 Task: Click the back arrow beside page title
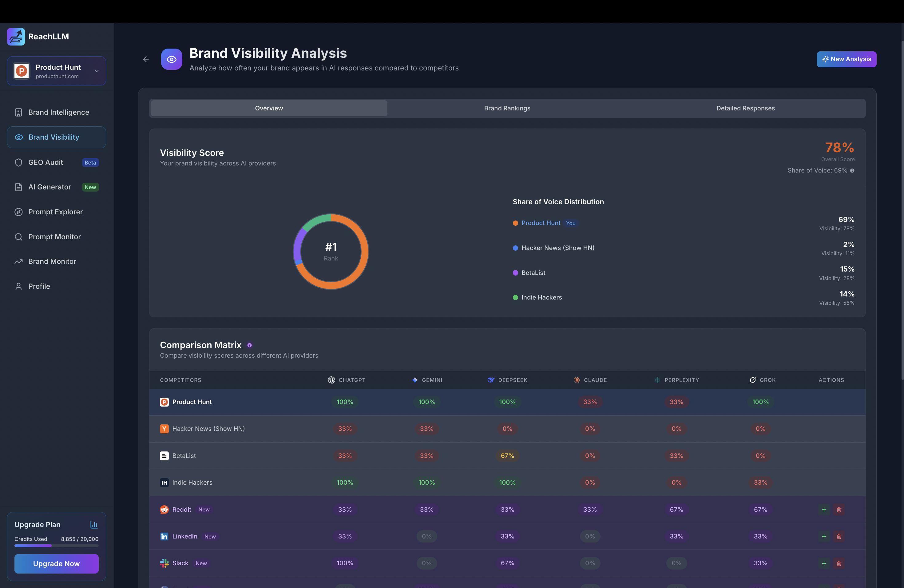146,59
